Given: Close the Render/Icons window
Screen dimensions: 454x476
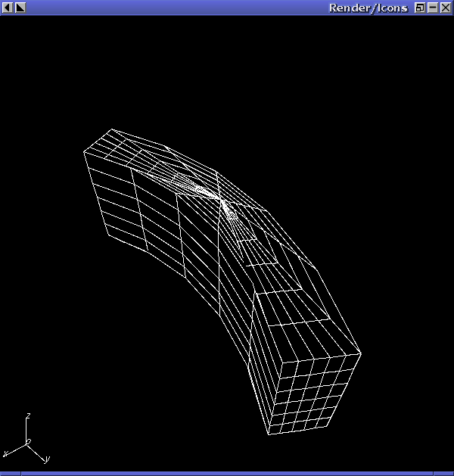Looking at the screenshot, I should [x=446, y=8].
